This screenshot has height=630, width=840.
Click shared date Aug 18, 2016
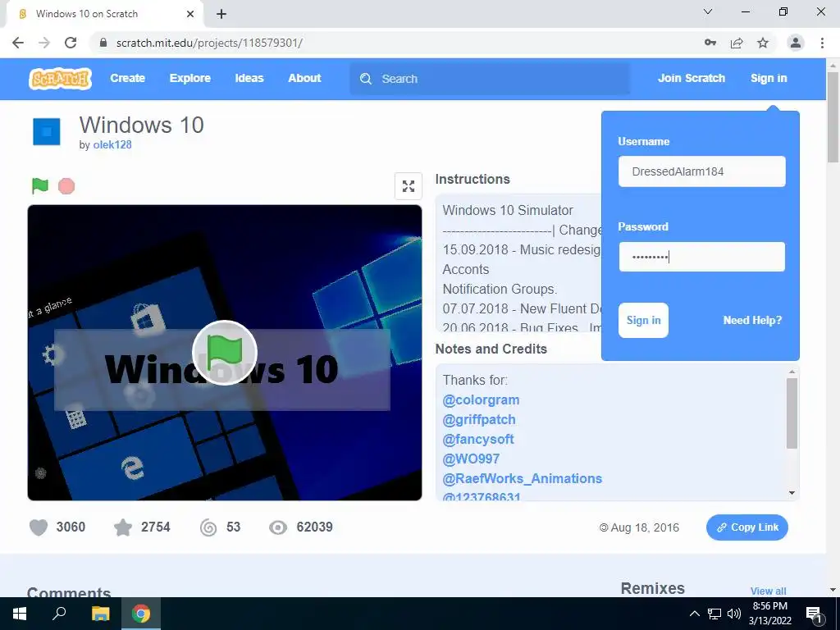click(645, 527)
